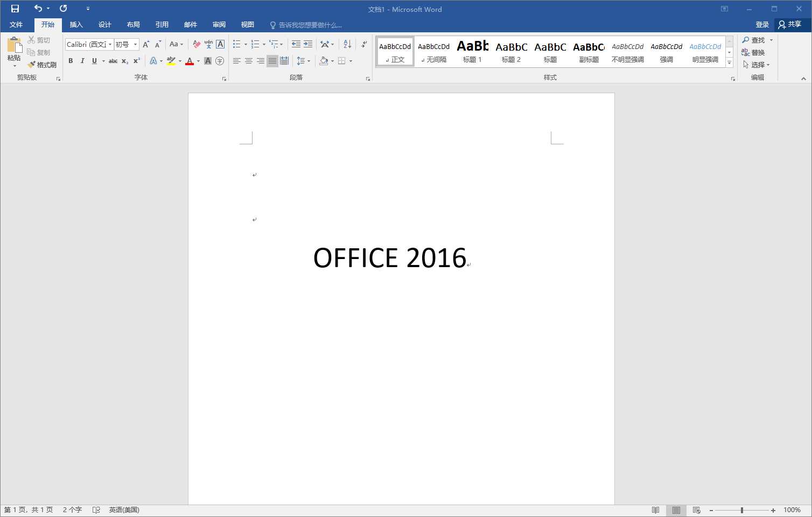The height and width of the screenshot is (517, 812).
Task: Undo the last action
Action: (x=38, y=9)
